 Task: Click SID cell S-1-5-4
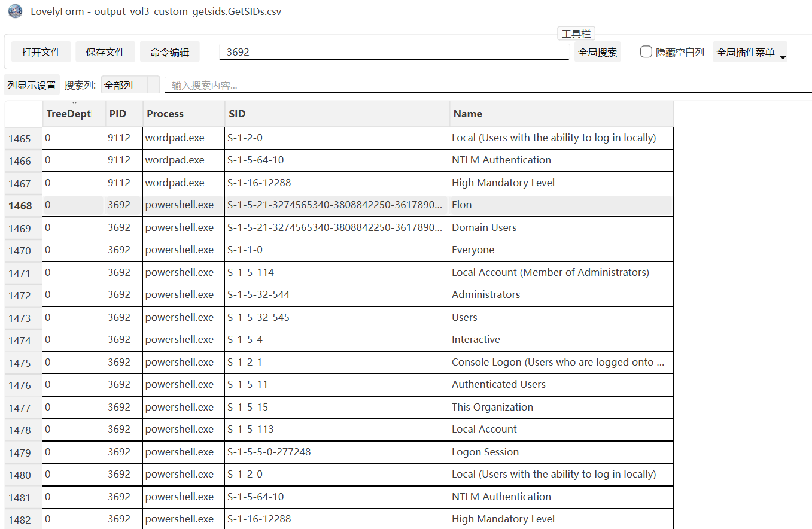(337, 340)
